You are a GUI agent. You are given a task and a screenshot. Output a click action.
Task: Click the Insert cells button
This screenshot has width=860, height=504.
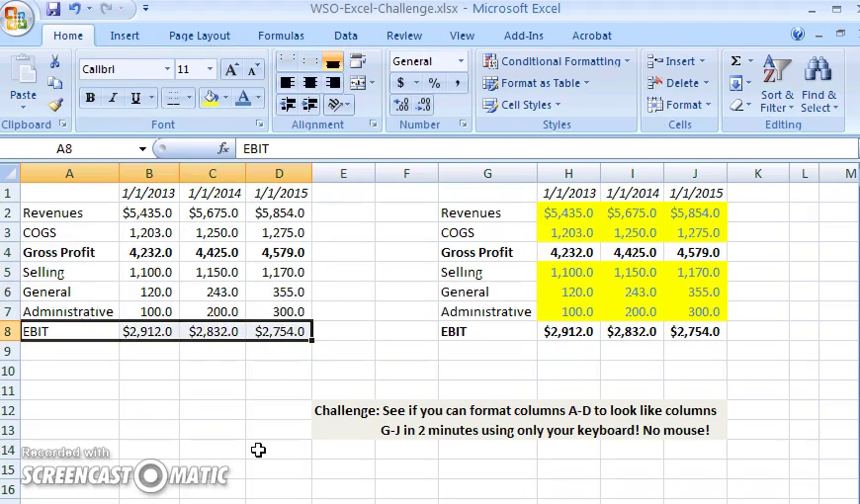(x=677, y=61)
